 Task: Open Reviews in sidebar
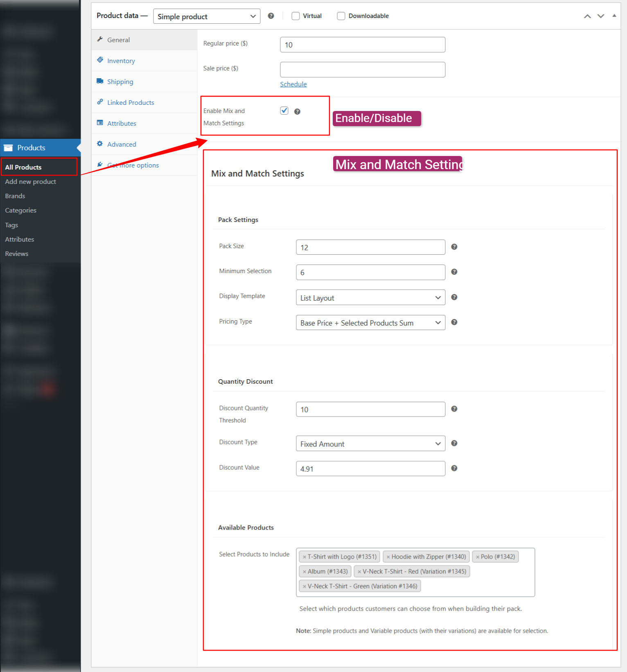coord(16,253)
